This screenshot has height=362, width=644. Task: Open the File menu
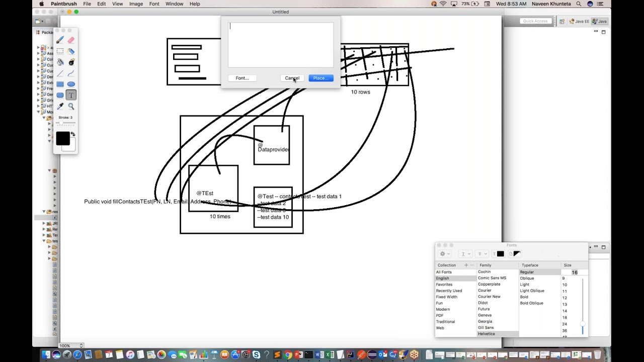87,4
